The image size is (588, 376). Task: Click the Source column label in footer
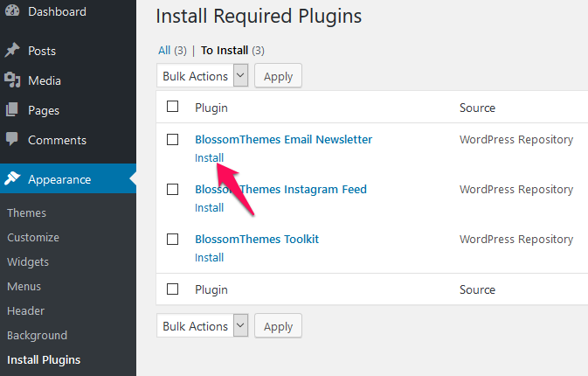tap(477, 289)
